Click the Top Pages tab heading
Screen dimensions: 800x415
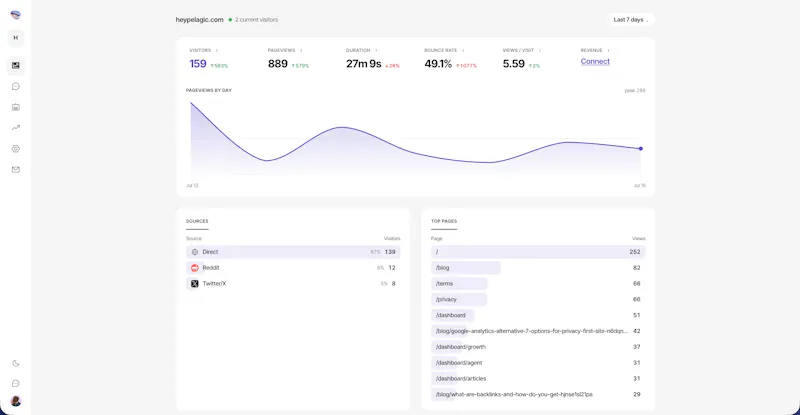coord(444,222)
